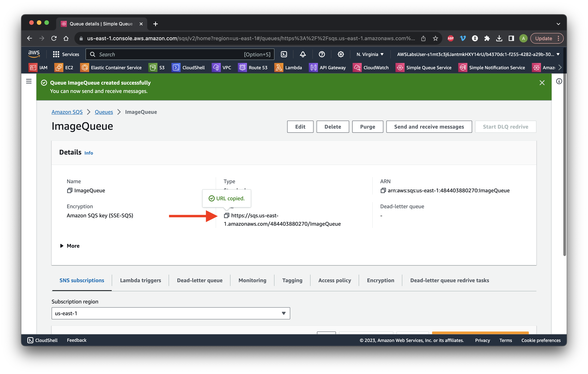
Task: Open CloudShell from footer
Action: coord(42,340)
